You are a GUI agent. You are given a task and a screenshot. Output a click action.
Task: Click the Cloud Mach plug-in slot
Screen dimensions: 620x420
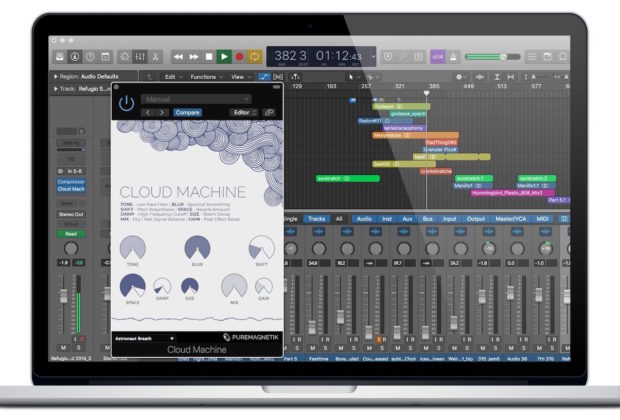71,189
